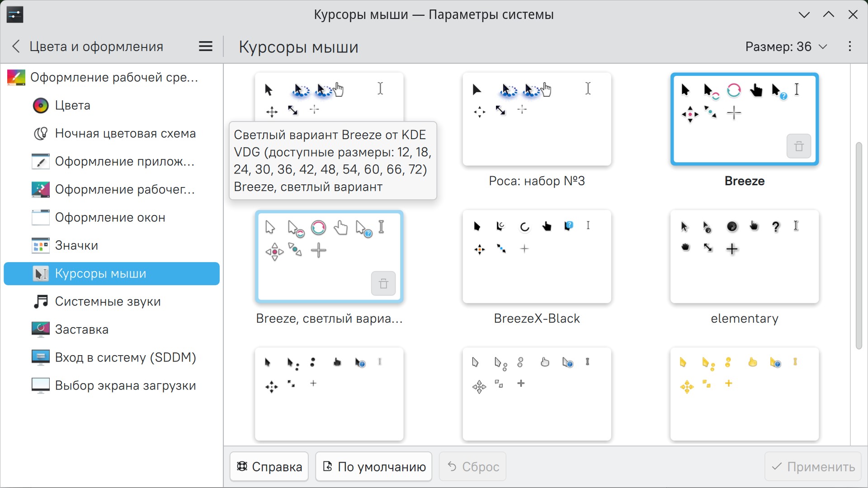Select the BreezeX-Black cursor theme thumbnail
868x488 pixels.
pyautogui.click(x=537, y=257)
